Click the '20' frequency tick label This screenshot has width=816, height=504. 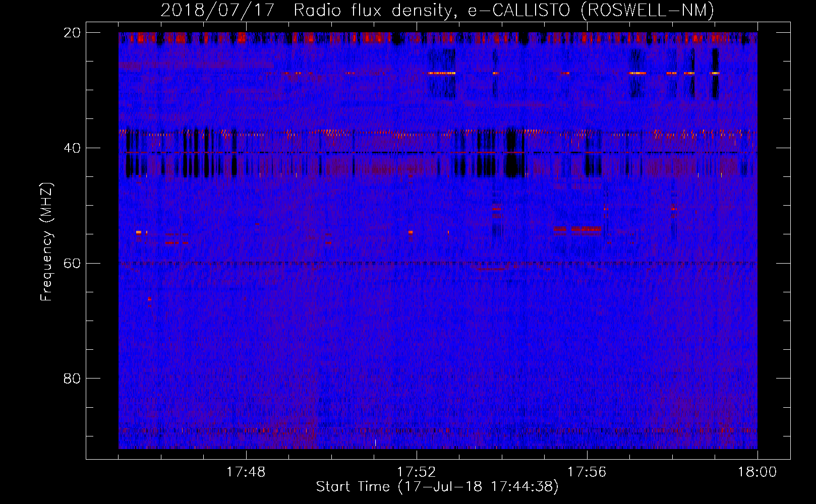(x=72, y=33)
